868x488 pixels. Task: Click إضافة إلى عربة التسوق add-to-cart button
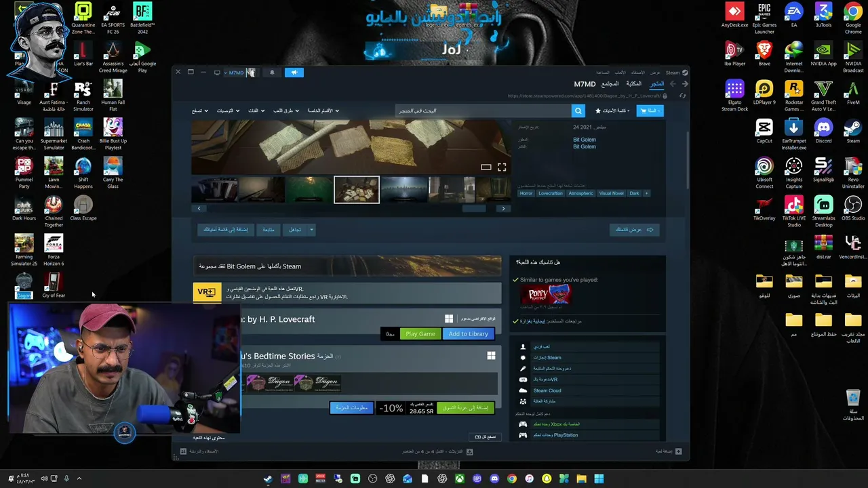point(466,407)
